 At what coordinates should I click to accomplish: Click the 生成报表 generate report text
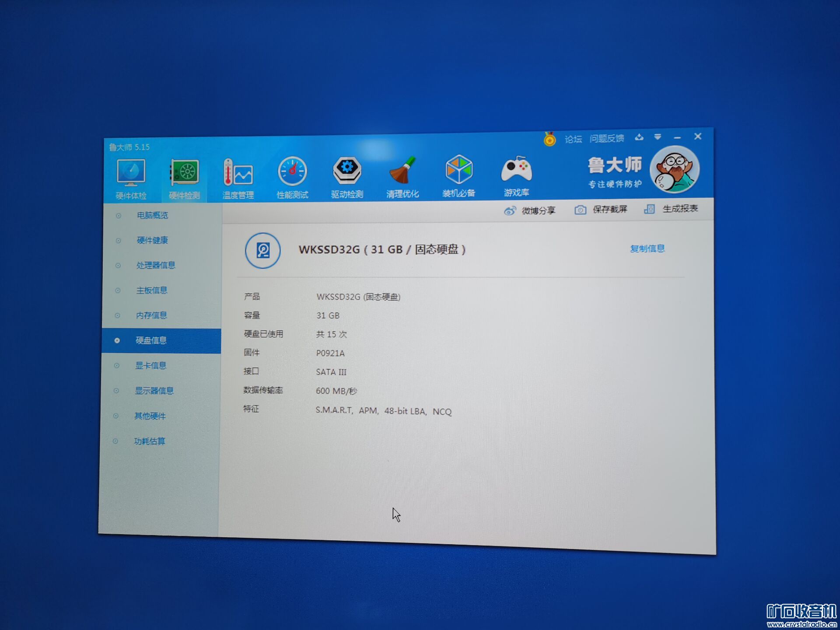click(x=680, y=208)
